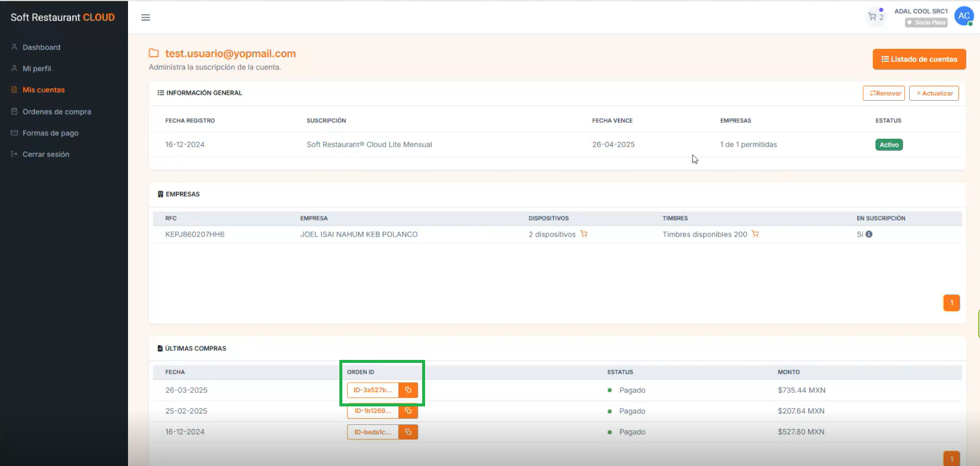Buy more devices via cart icon by 2 dispositivos
The image size is (980, 466).
tap(584, 234)
